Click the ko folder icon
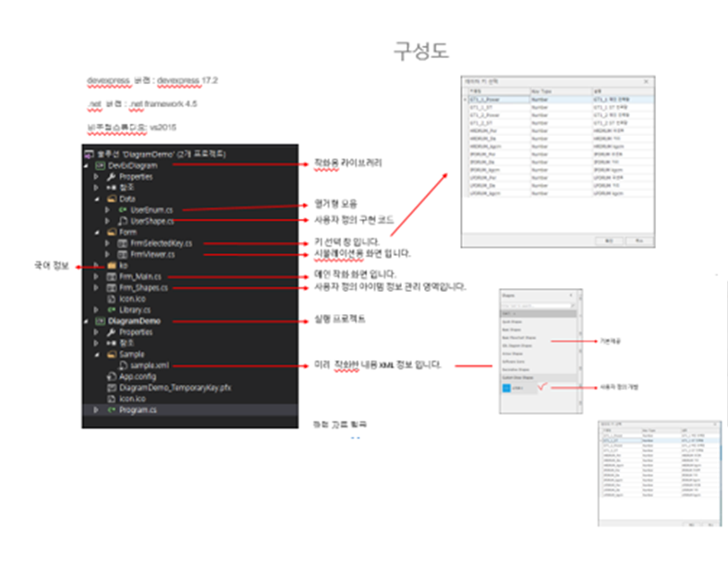 pyautogui.click(x=112, y=265)
